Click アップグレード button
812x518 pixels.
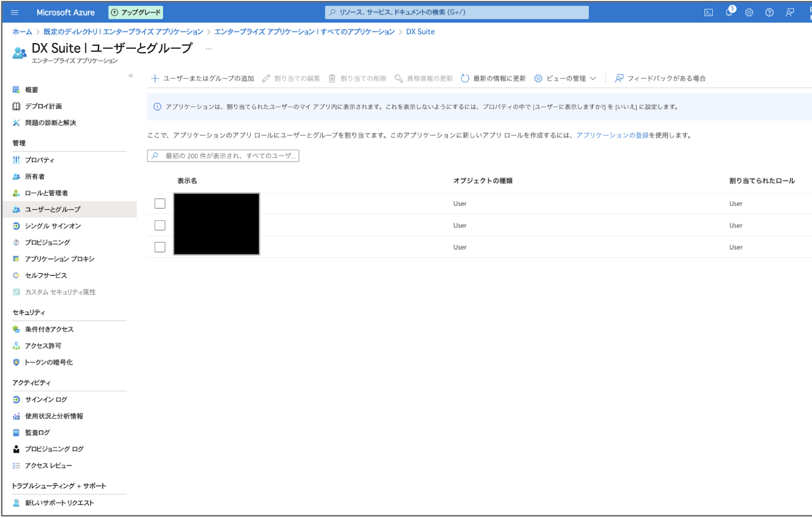point(136,12)
